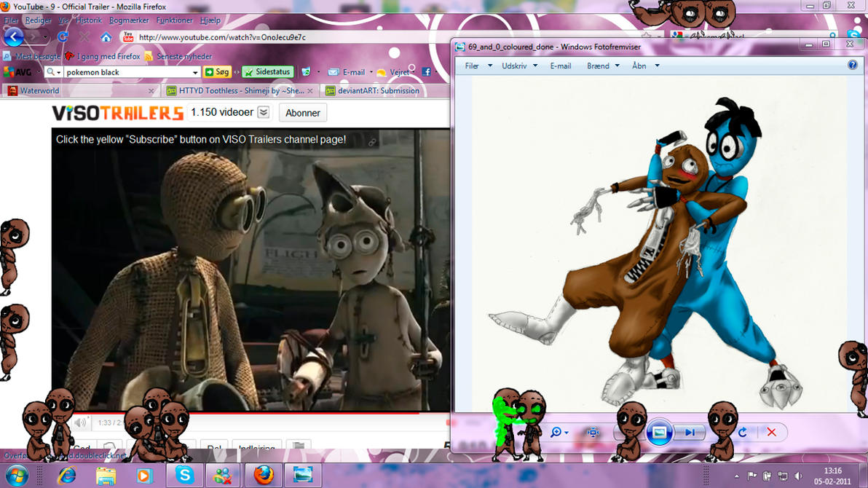Go to the Firefox home page icon
The image size is (868, 488).
[x=106, y=37]
